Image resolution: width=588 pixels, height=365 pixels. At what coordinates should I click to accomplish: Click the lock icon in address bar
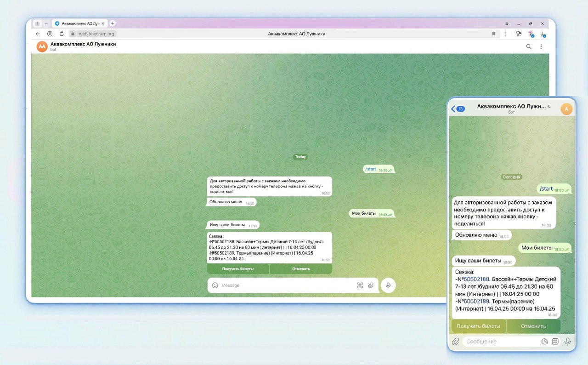[x=73, y=34]
